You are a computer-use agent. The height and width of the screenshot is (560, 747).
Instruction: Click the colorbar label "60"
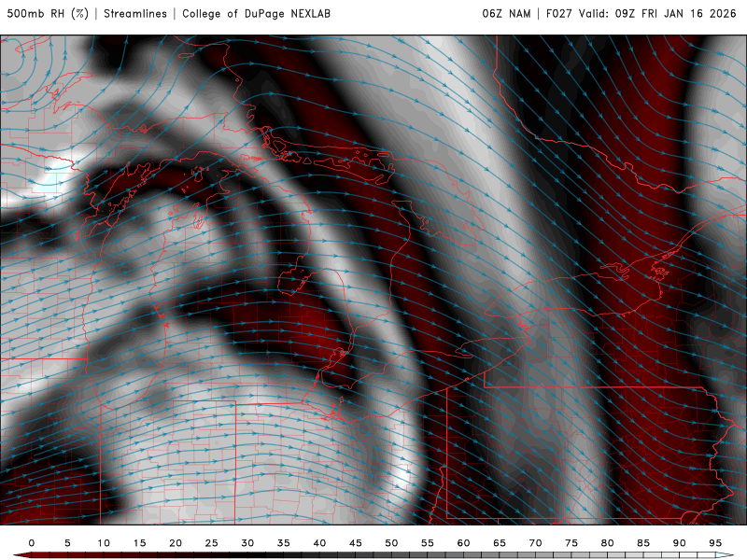(463, 543)
